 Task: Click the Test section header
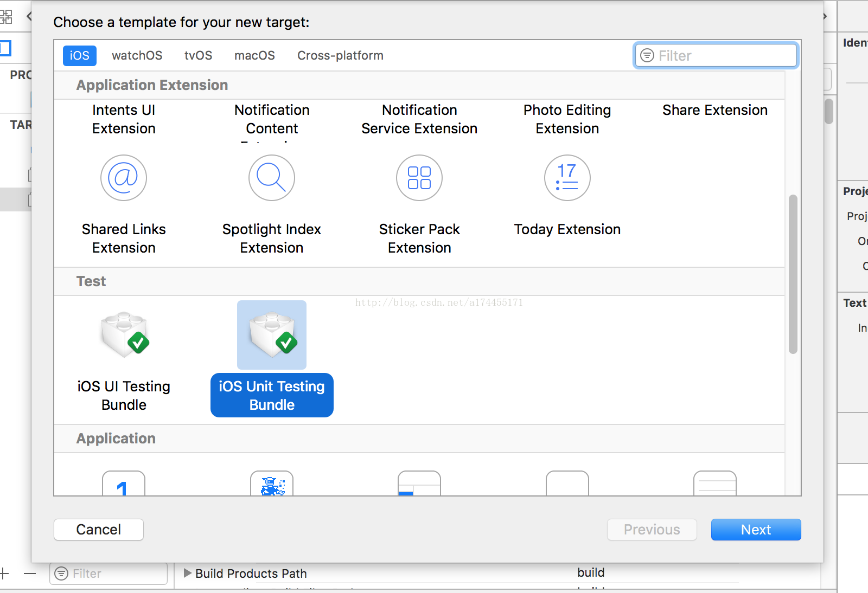click(419, 281)
